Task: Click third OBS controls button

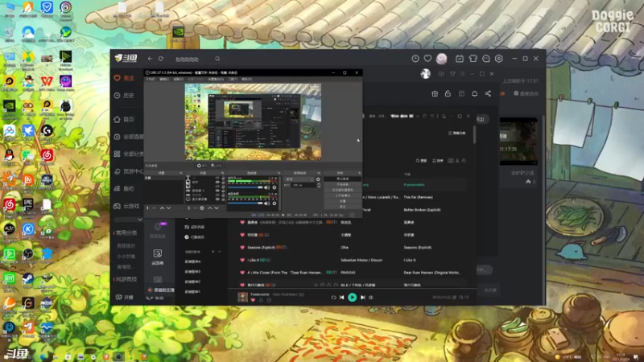Action: pos(343,190)
